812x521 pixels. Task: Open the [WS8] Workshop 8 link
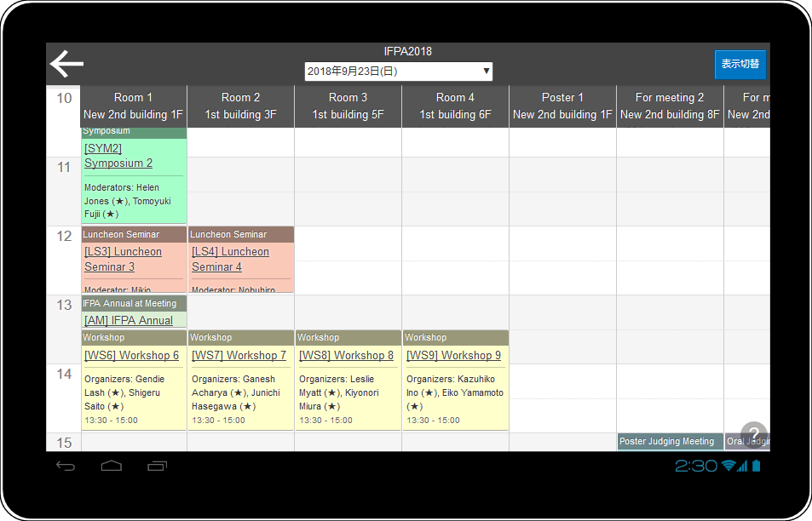(346, 356)
